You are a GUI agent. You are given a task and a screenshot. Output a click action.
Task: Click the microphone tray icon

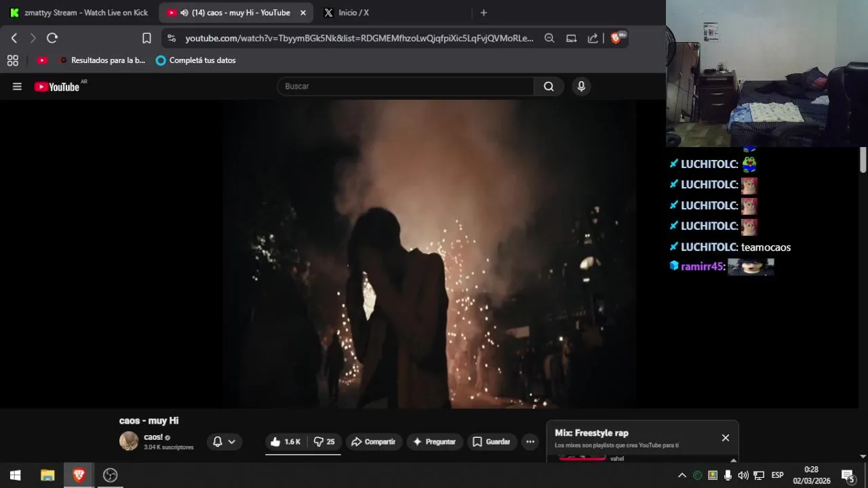click(x=728, y=475)
